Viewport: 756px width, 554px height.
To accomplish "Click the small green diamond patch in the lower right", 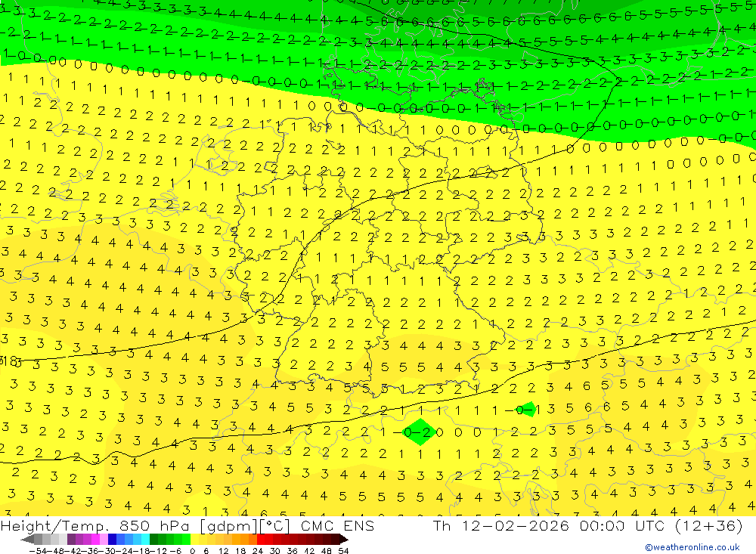I will click(528, 410).
